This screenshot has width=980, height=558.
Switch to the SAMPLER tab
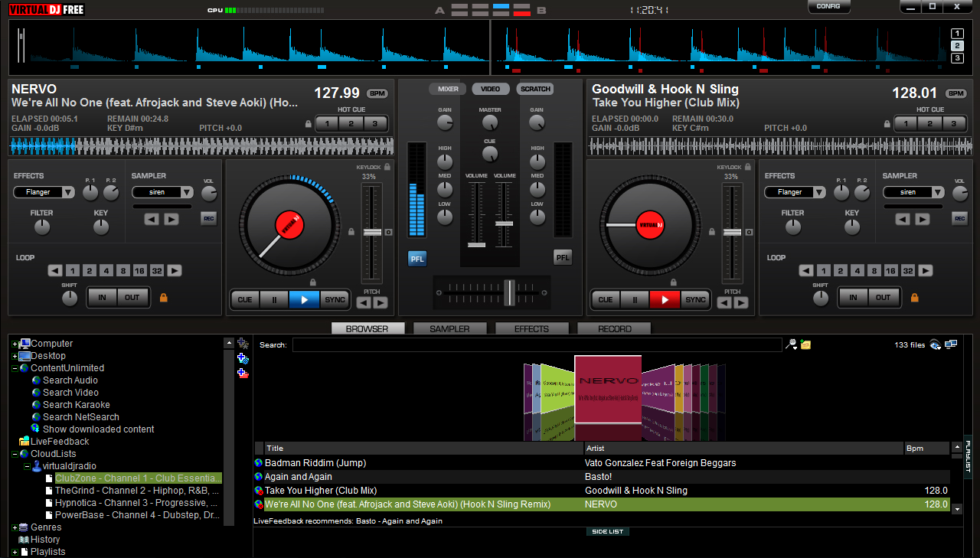pyautogui.click(x=449, y=328)
